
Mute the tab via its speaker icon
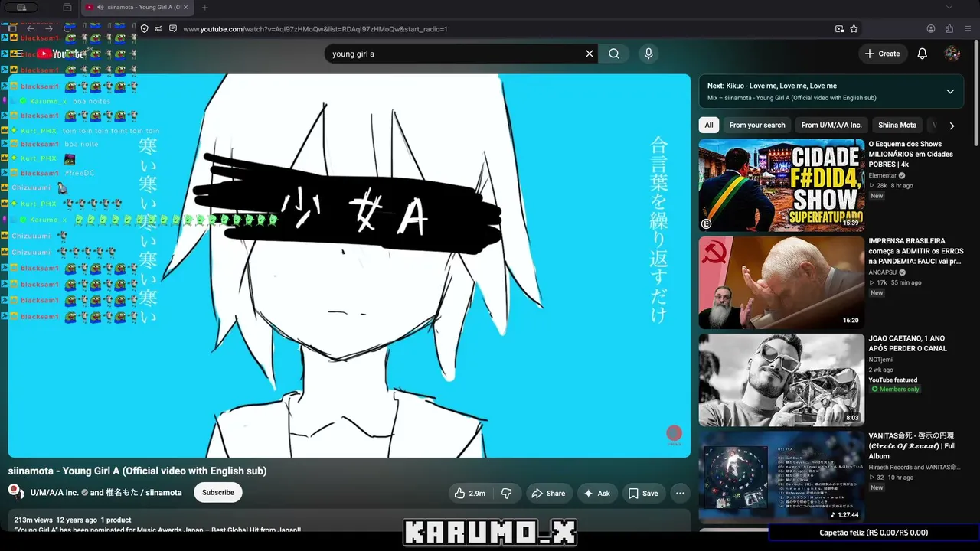pyautogui.click(x=100, y=8)
